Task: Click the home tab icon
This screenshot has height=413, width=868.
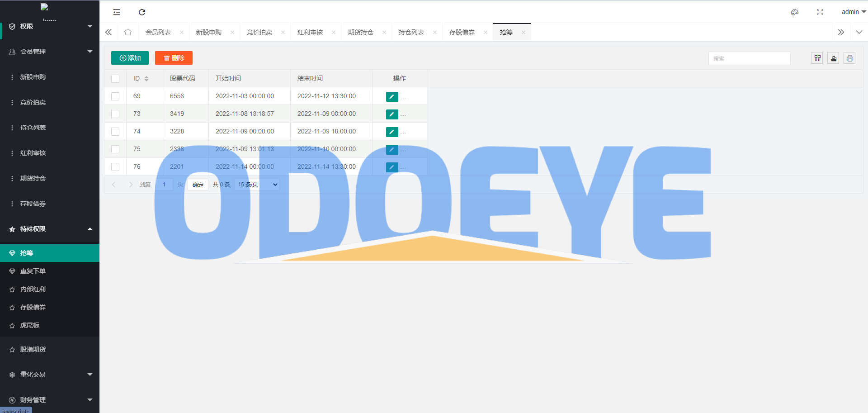Action: tap(128, 32)
